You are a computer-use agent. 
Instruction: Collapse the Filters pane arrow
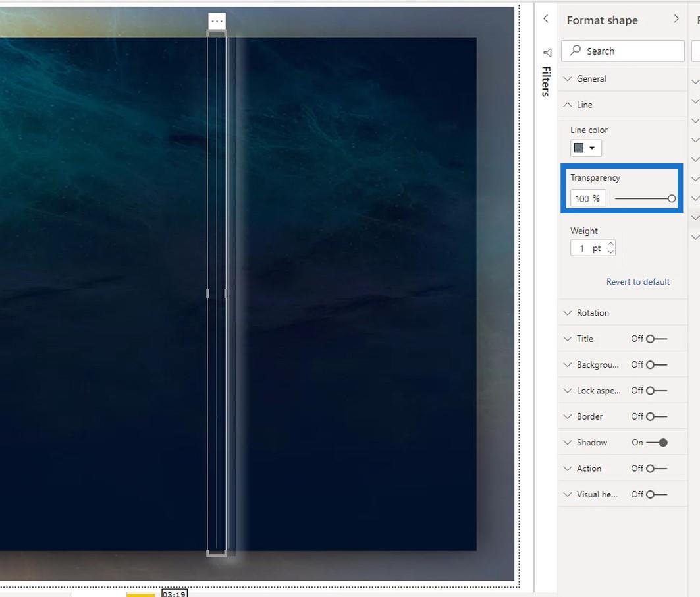(x=545, y=18)
